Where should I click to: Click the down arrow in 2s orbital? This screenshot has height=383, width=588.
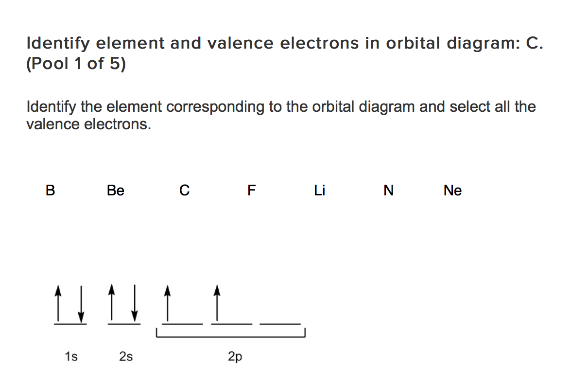(135, 300)
